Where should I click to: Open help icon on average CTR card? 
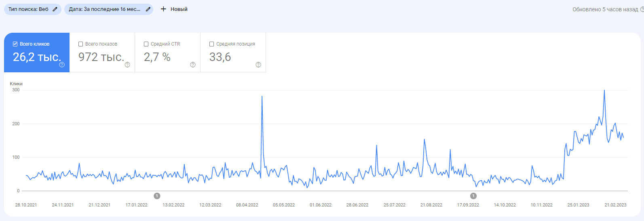(x=193, y=65)
